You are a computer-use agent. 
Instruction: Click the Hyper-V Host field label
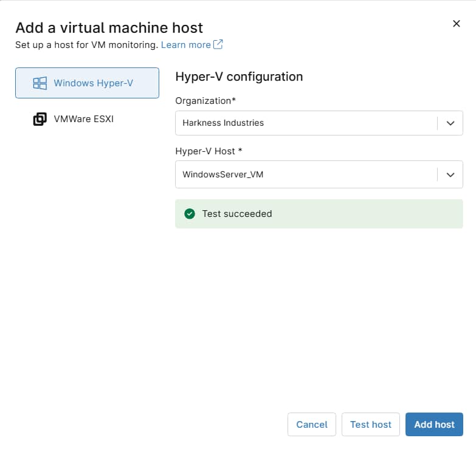[209, 151]
